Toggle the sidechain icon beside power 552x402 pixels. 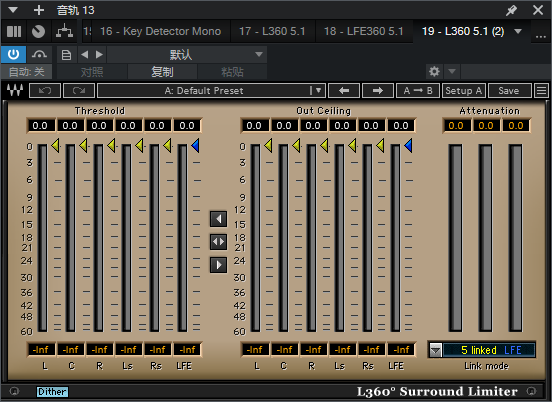coord(39,55)
